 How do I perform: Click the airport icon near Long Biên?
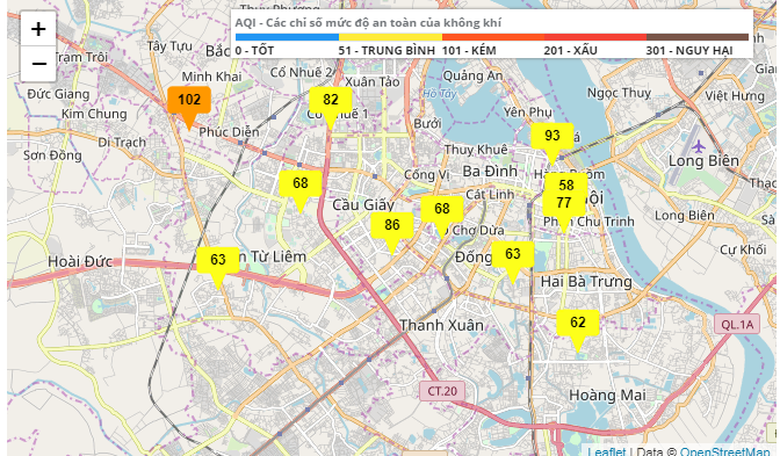pos(686,146)
